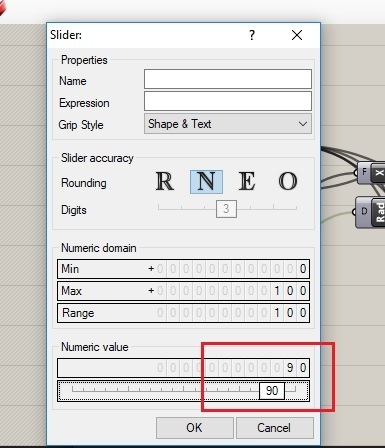
Task: Open the Grip Style dropdown
Action: [228, 124]
